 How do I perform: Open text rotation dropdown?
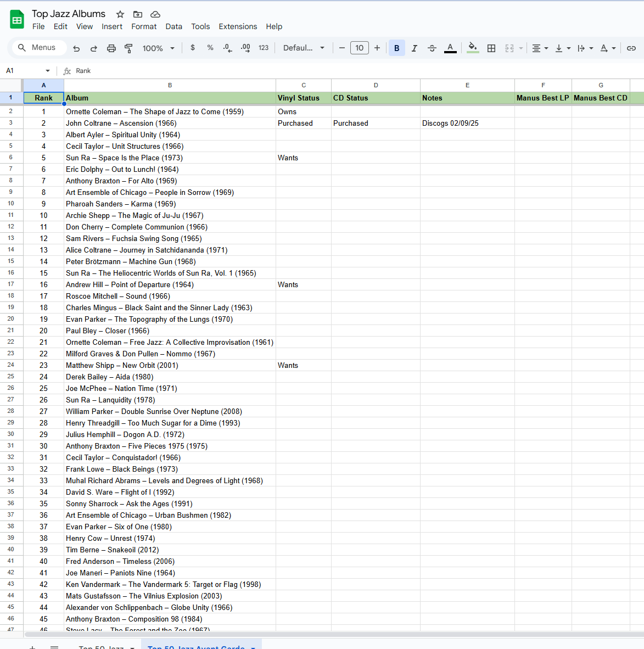(x=608, y=48)
